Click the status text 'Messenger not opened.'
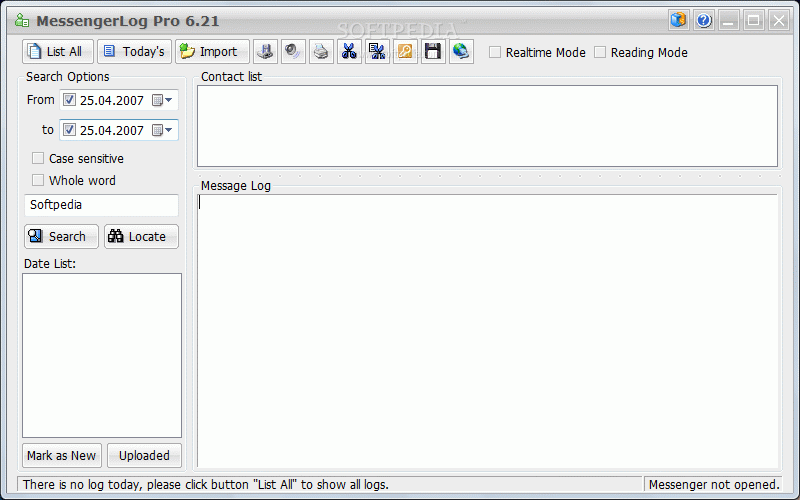 714,485
